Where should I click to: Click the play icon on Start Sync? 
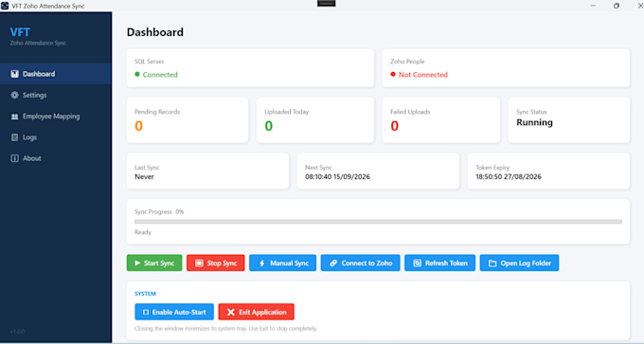(x=137, y=263)
